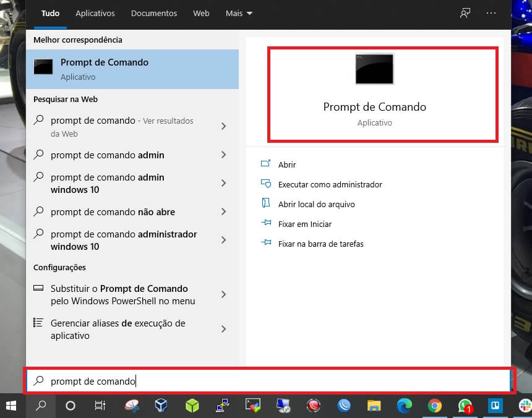The width and height of the screenshot is (532, 418).
Task: Launch Microsoft Edge from the taskbar
Action: pos(405,406)
